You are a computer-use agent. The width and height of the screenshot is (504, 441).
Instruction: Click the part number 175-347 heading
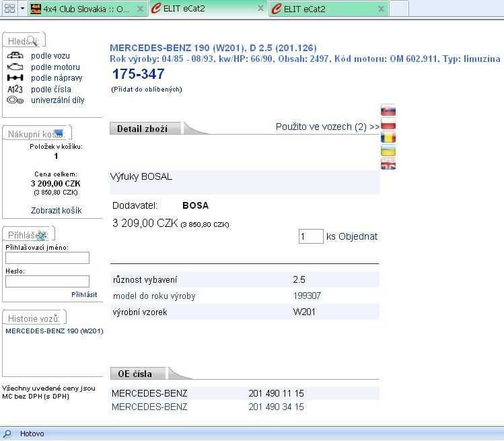tap(138, 74)
